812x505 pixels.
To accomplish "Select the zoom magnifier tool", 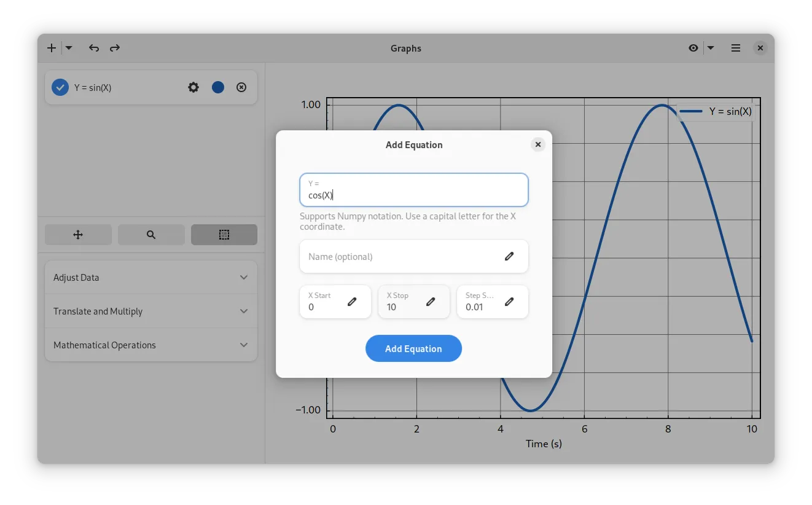I will point(151,235).
